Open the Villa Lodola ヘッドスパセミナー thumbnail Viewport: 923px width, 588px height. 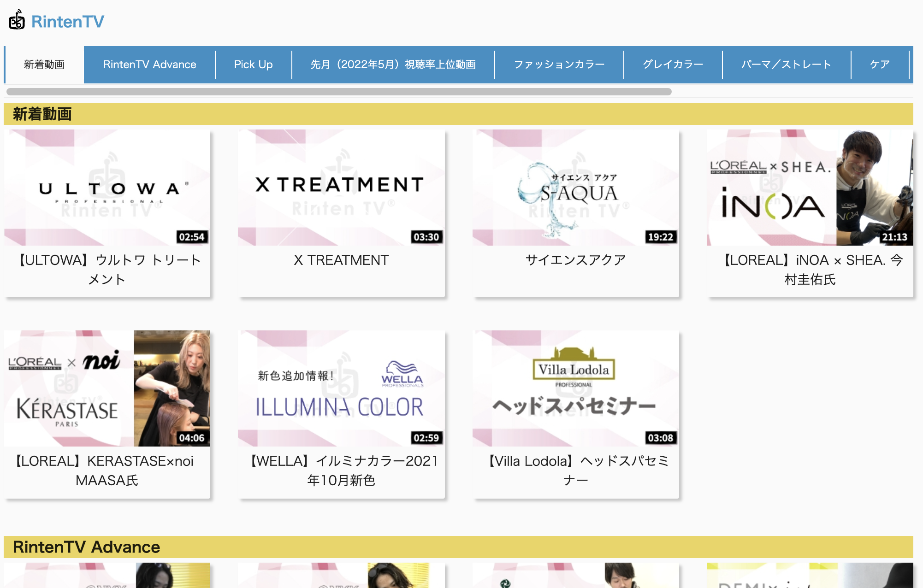pyautogui.click(x=576, y=388)
